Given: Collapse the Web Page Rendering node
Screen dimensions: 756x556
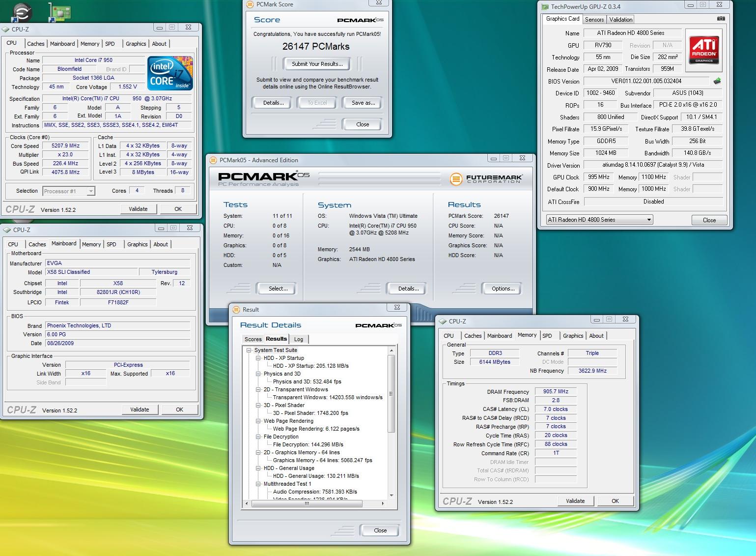Looking at the screenshot, I should pos(258,421).
